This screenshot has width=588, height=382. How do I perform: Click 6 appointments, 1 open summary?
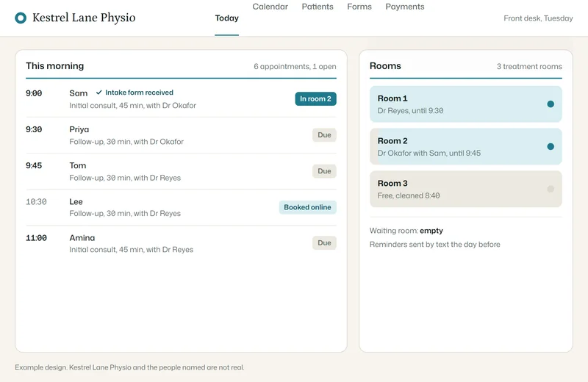[295, 66]
